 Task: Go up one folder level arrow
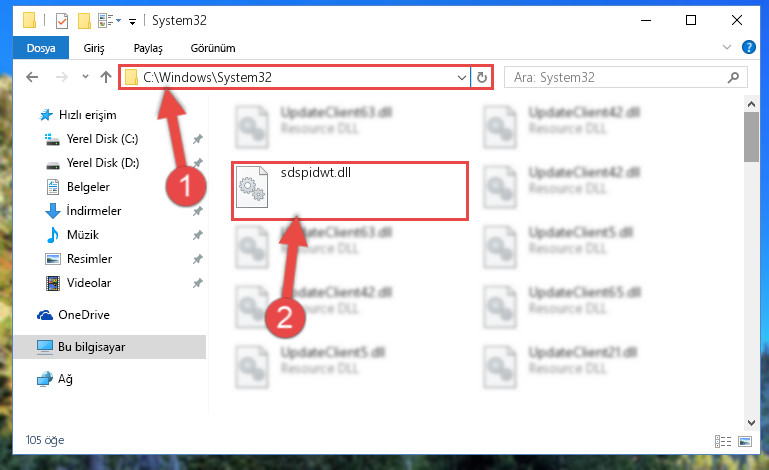point(105,77)
